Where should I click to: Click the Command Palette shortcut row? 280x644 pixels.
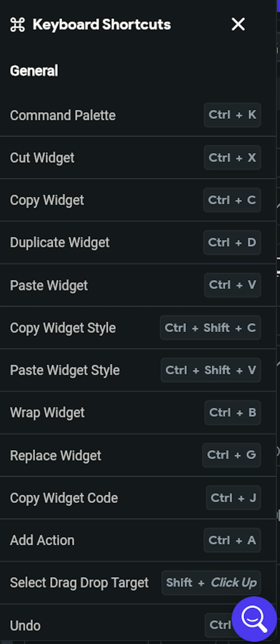(x=63, y=115)
